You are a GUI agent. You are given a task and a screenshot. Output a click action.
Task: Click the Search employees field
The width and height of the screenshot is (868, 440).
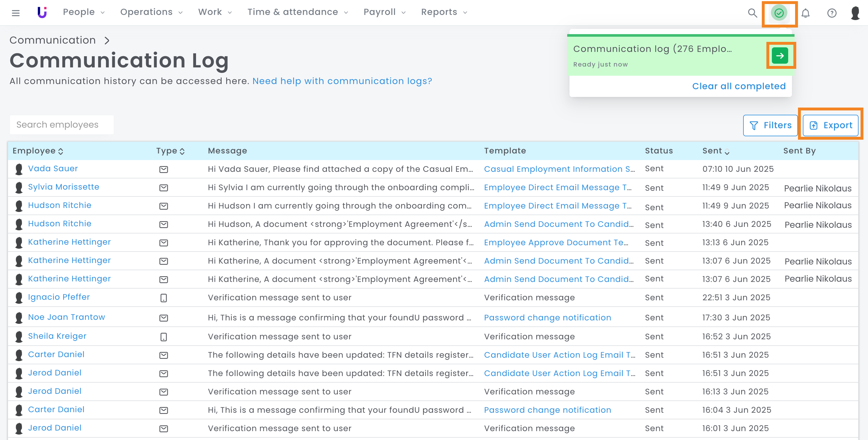tap(62, 124)
